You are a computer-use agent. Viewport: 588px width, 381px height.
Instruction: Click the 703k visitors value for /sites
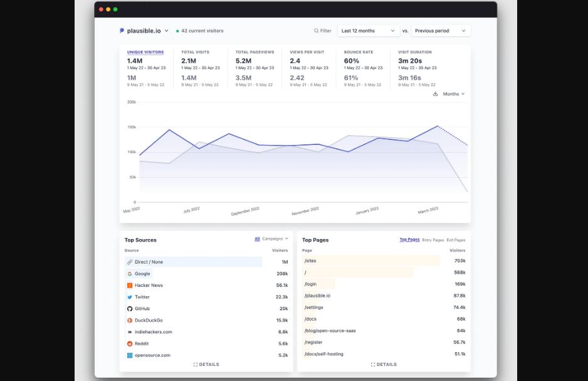(x=459, y=260)
